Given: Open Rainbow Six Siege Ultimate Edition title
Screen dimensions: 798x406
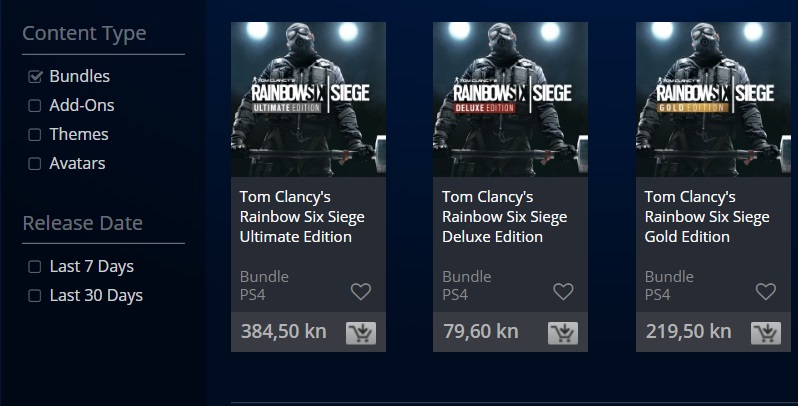Looking at the screenshot, I should (296, 217).
